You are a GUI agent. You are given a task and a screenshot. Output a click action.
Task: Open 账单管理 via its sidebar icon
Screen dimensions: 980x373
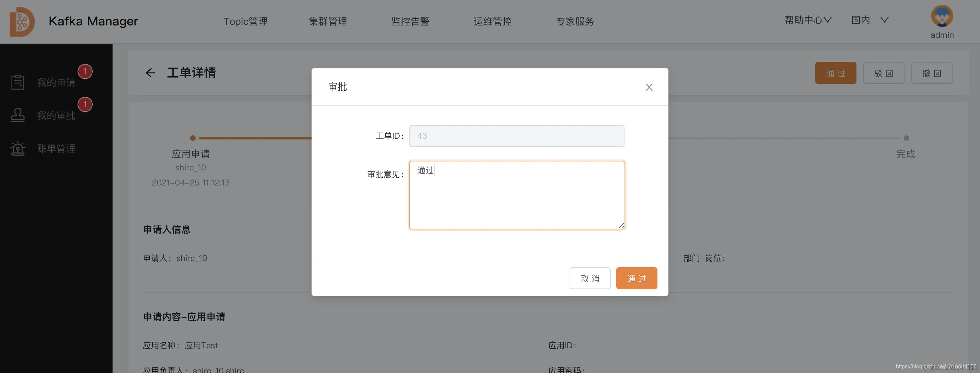pos(17,148)
